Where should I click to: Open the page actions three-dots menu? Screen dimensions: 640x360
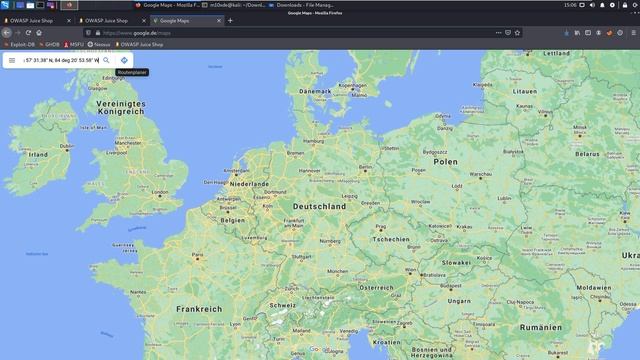[x=498, y=33]
